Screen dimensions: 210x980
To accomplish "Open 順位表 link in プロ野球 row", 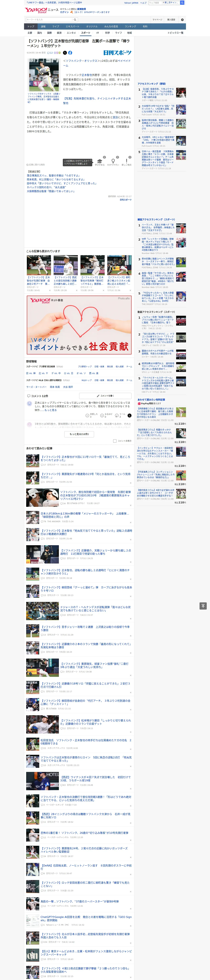I will click(110, 367).
